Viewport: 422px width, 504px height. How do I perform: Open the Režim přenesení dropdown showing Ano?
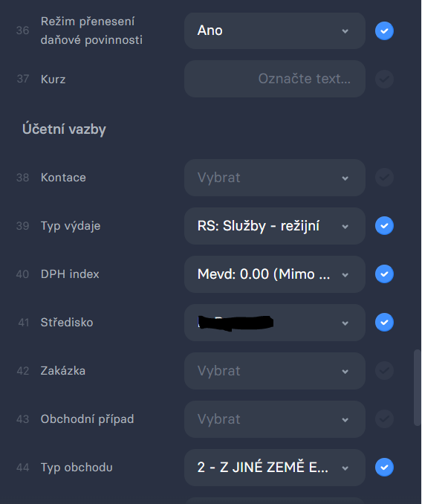275,31
